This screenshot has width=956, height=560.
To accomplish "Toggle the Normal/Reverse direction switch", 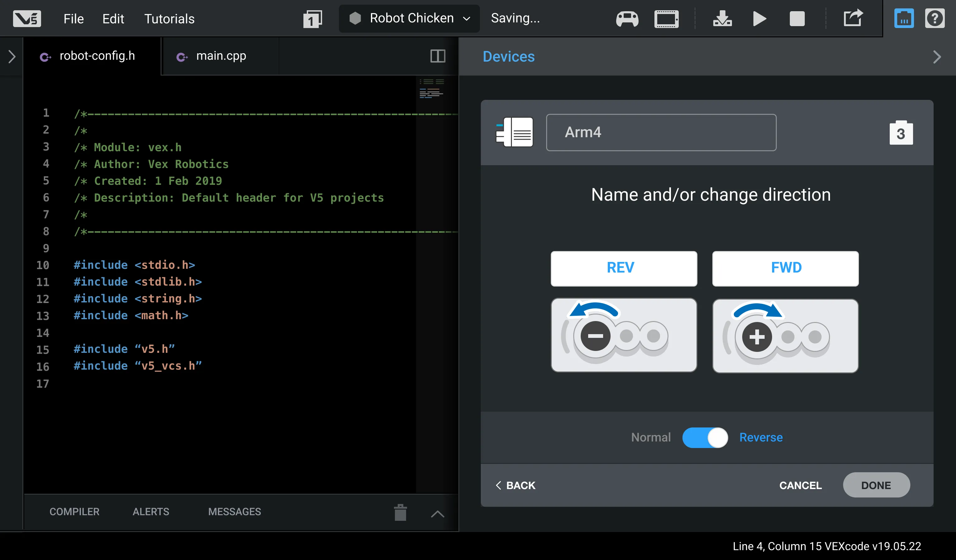I will (705, 437).
